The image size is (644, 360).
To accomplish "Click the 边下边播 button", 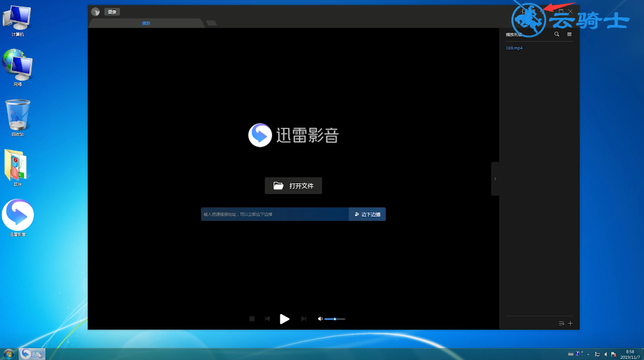I will tap(367, 214).
